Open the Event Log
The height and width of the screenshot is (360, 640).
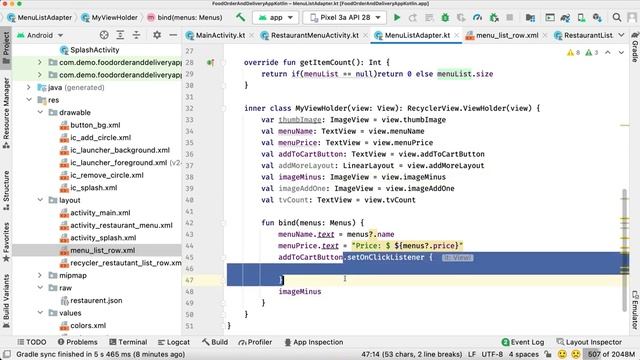pyautogui.click(x=523, y=342)
